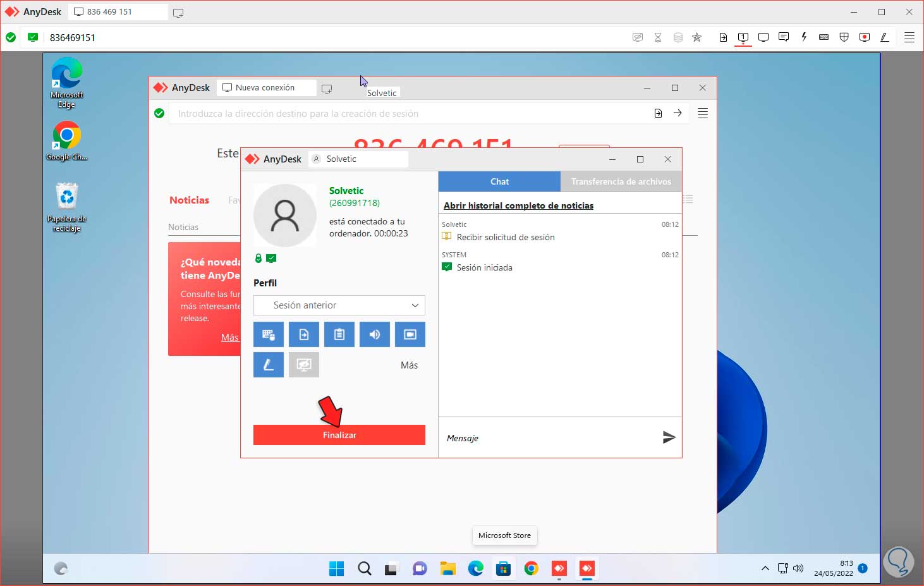The image size is (924, 586).
Task: Open the chat icon in outer toolbar
Action: (x=784, y=37)
